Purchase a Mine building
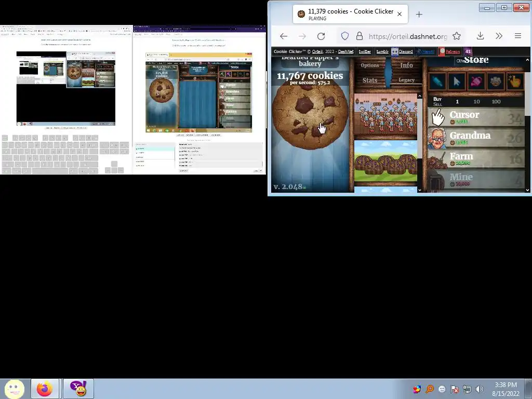Screen dimensions: 532x399 click(476, 179)
